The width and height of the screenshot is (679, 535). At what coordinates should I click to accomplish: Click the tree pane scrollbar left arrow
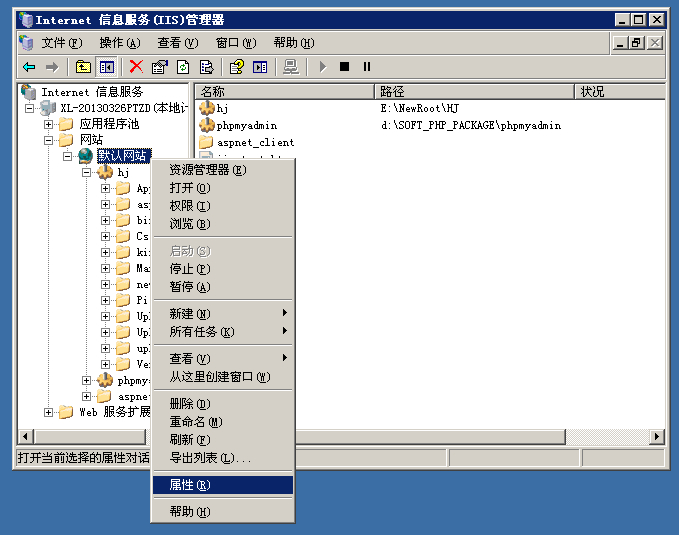tap(26, 437)
